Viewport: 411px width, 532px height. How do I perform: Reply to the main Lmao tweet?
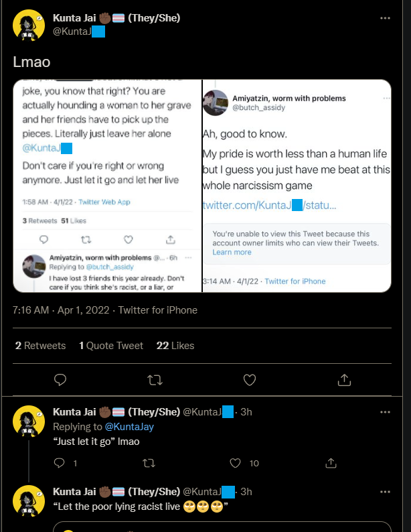tap(60, 380)
